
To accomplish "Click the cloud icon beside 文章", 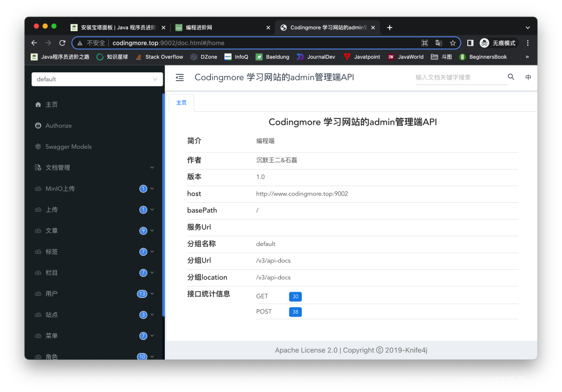I will point(38,230).
